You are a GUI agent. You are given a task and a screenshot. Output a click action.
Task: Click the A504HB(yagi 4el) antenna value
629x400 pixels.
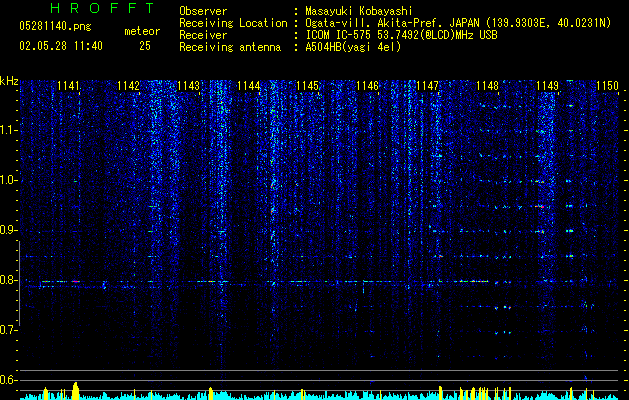pos(353,47)
